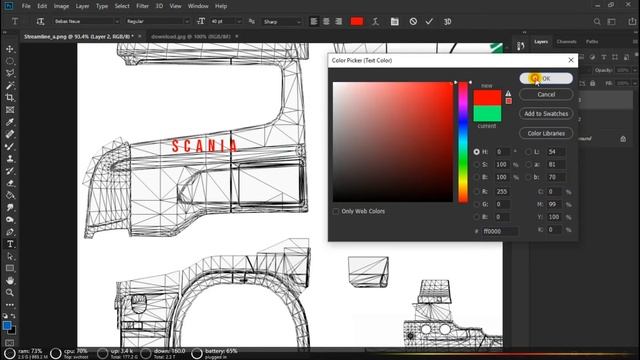The image size is (640, 360).
Task: Select the Horizontal Type tool
Action: click(10, 244)
